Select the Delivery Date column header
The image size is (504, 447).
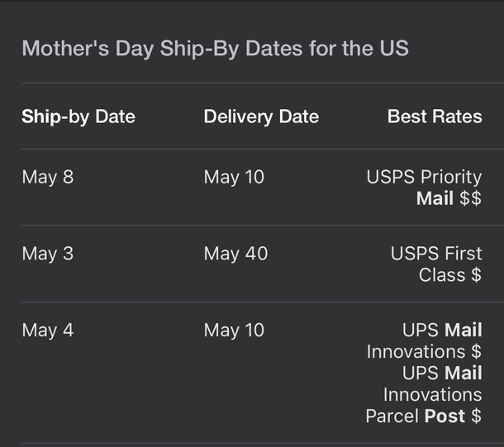point(261,117)
